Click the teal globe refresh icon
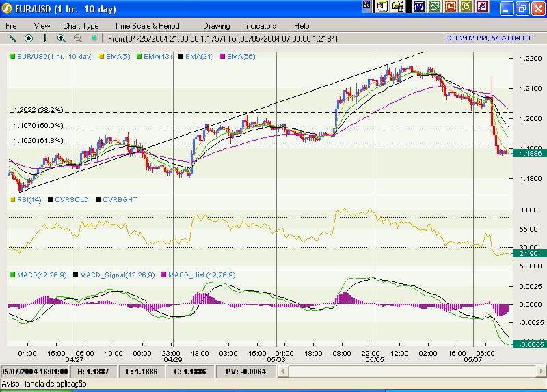This screenshot has height=392, width=547. click(x=94, y=38)
